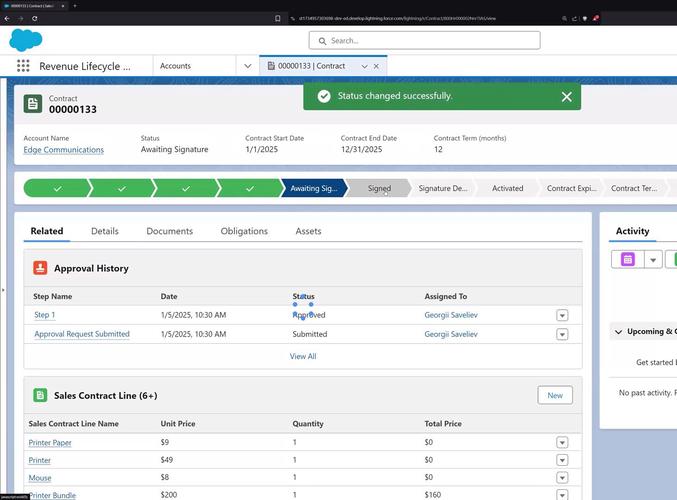Click the browser address bar URL

coord(397,19)
